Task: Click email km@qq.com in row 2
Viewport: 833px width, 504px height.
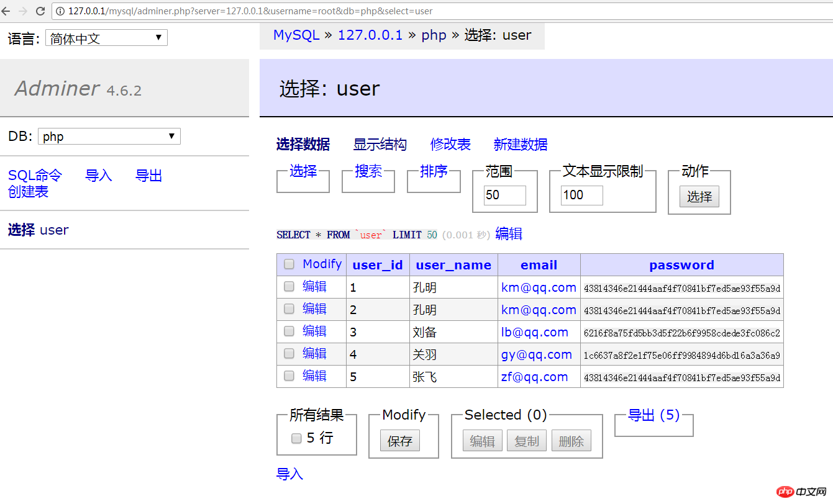Action: point(539,310)
